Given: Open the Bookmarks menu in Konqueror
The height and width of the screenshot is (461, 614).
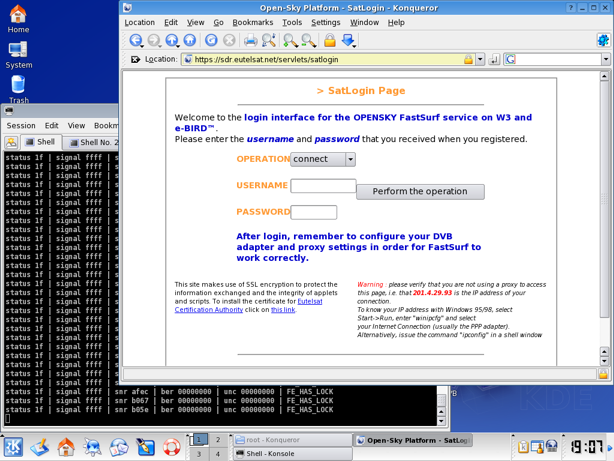Looking at the screenshot, I should point(253,23).
